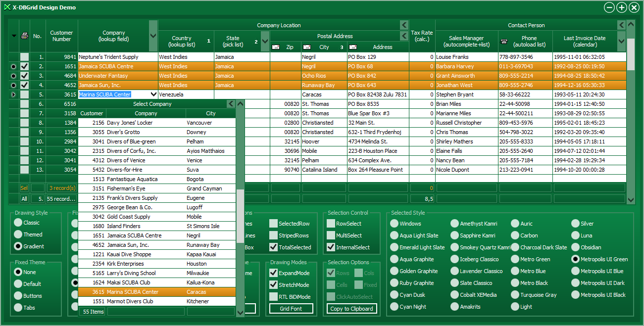This screenshot has width=644, height=326.
Task: Click the envelope icon beside Address header
Action: (x=352, y=47)
